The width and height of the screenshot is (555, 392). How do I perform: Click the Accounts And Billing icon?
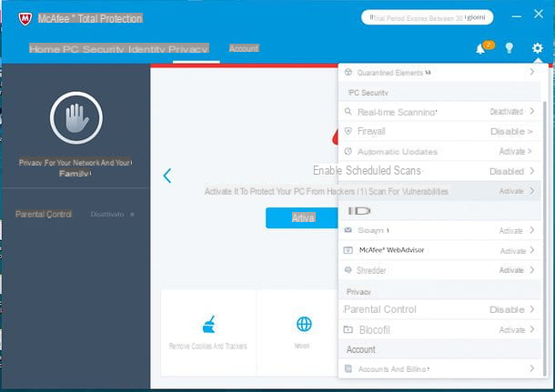click(x=348, y=368)
